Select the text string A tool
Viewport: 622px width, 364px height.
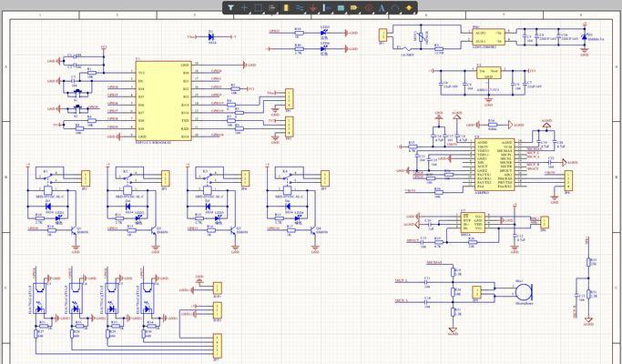[x=382, y=7]
